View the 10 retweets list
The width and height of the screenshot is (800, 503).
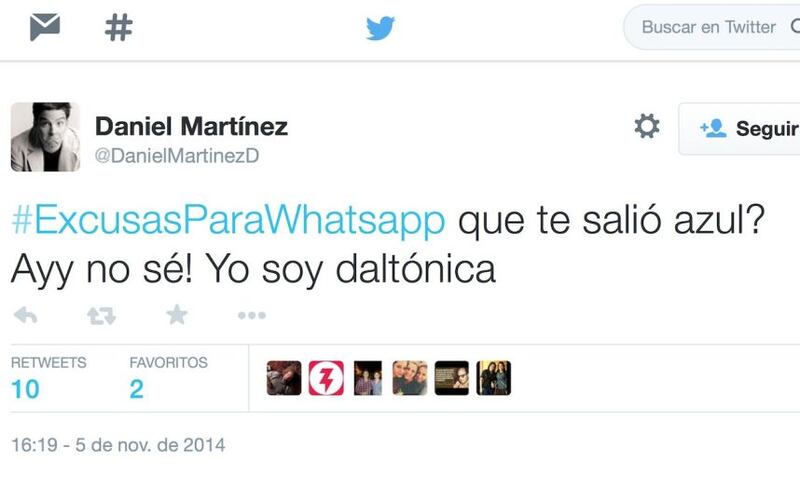pyautogui.click(x=48, y=379)
